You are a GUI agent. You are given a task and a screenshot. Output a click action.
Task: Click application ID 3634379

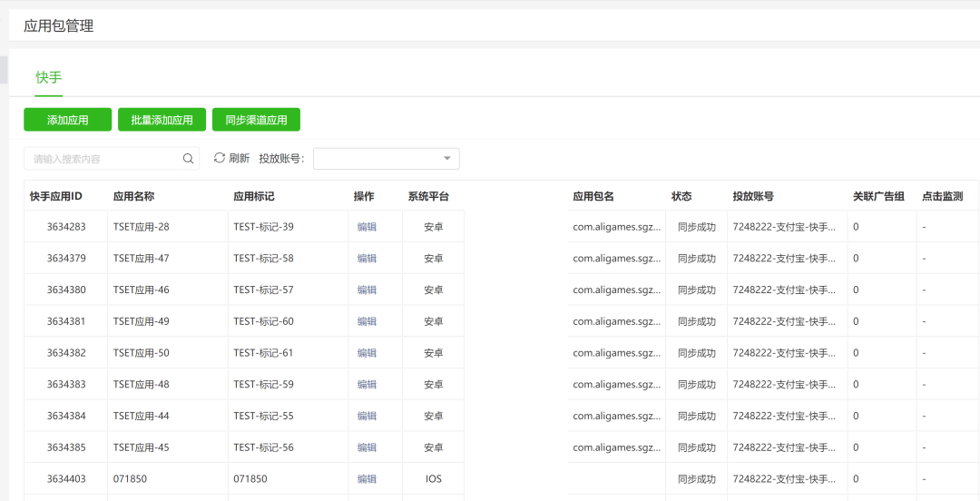[x=66, y=259]
